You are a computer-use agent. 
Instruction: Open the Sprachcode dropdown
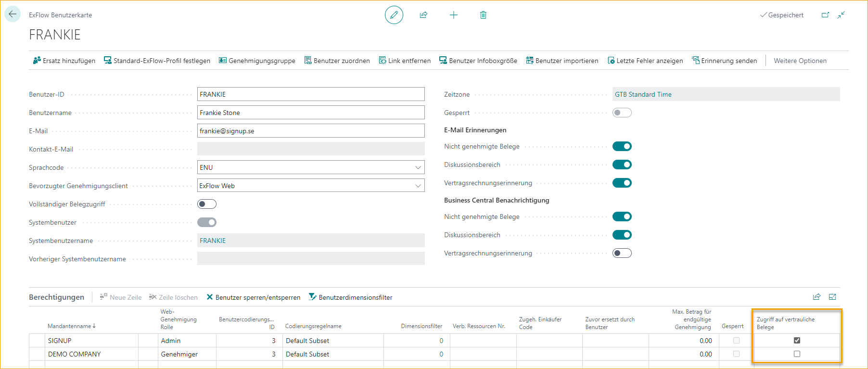click(418, 167)
